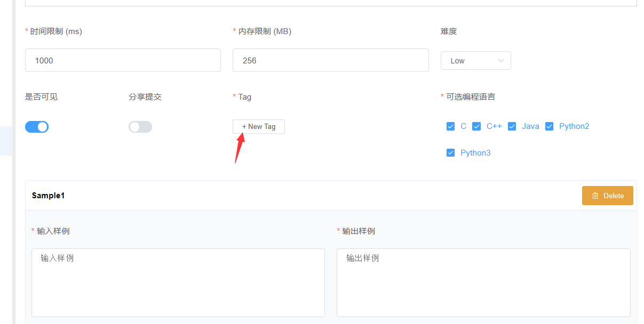Click the + New Tag button
The image size is (644, 324).
click(259, 126)
